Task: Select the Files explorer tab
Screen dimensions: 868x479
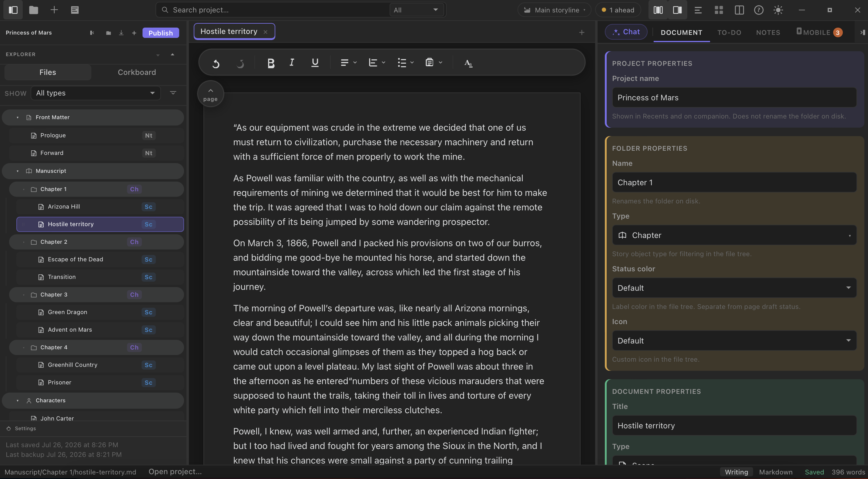Action: click(x=48, y=72)
